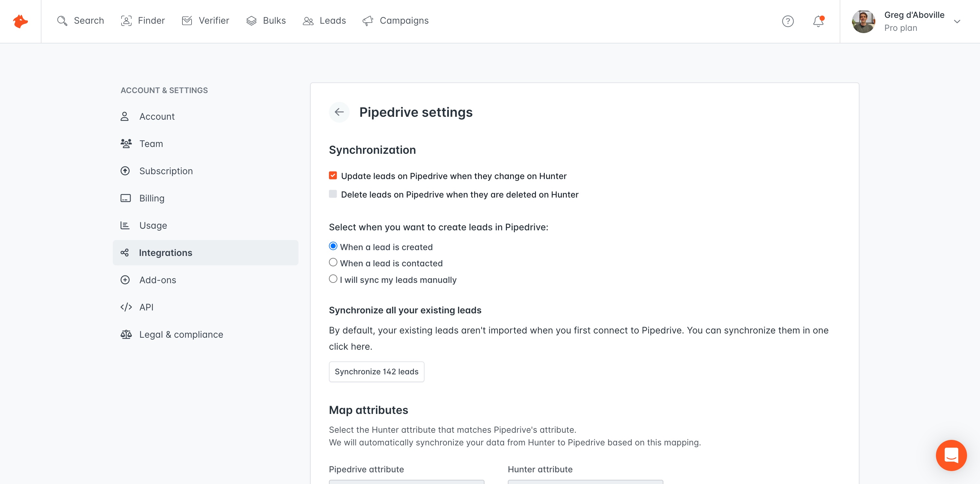Click the Synchronize 142 leads button
The height and width of the screenshot is (484, 980).
376,372
